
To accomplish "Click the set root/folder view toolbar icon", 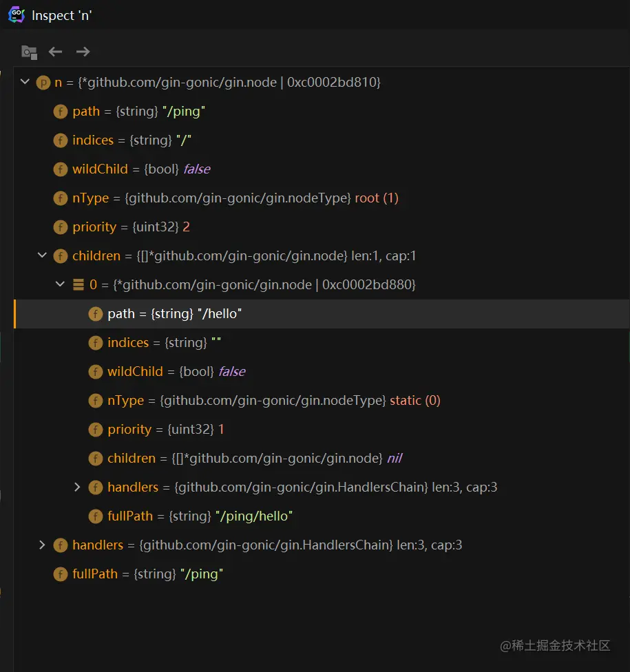I will point(29,52).
